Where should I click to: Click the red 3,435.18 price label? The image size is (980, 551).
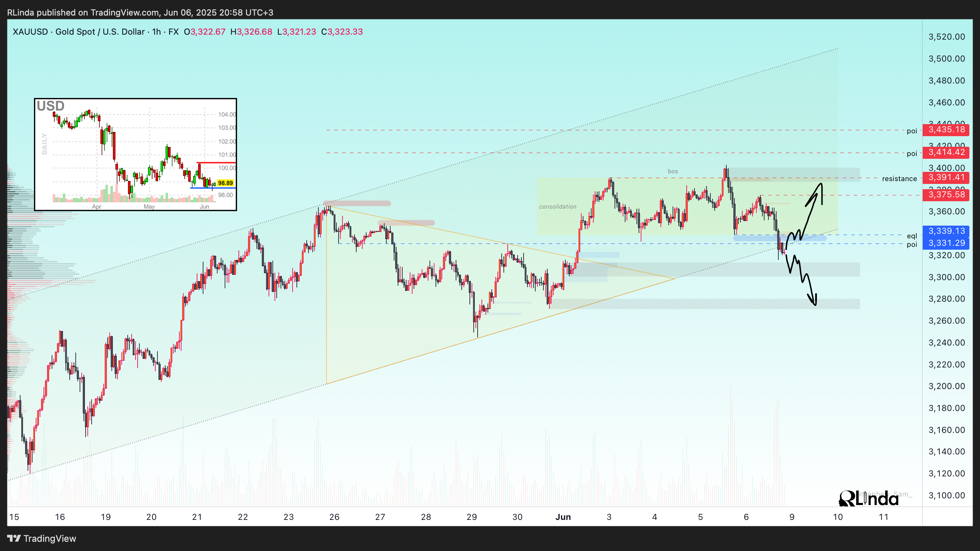point(946,130)
